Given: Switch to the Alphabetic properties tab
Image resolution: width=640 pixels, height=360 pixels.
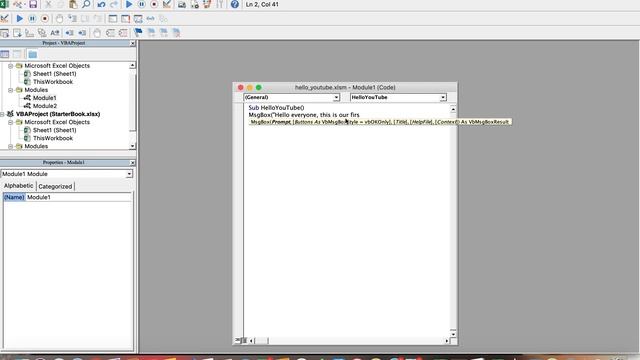Looking at the screenshot, I should 18,186.
